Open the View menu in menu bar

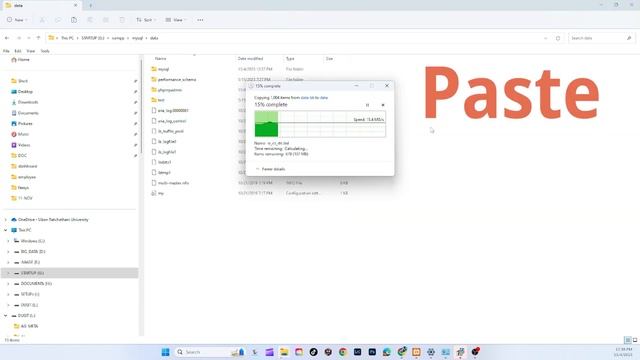pos(31,51)
